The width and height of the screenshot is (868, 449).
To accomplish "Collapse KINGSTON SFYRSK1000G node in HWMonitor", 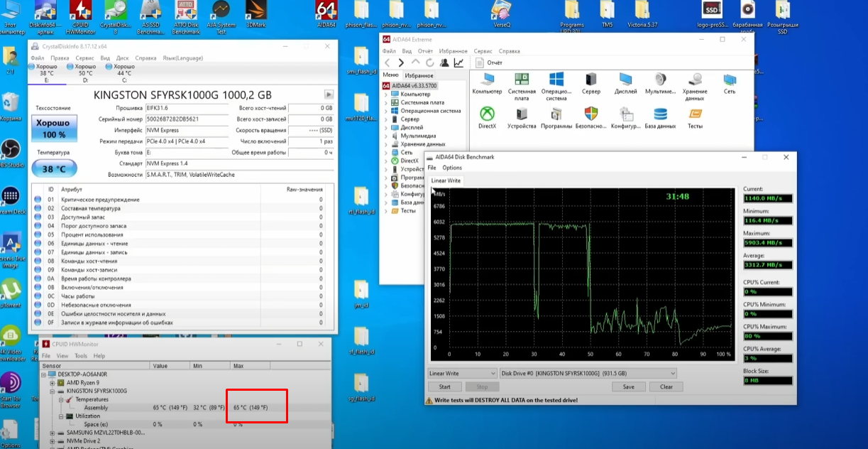I will [x=52, y=391].
